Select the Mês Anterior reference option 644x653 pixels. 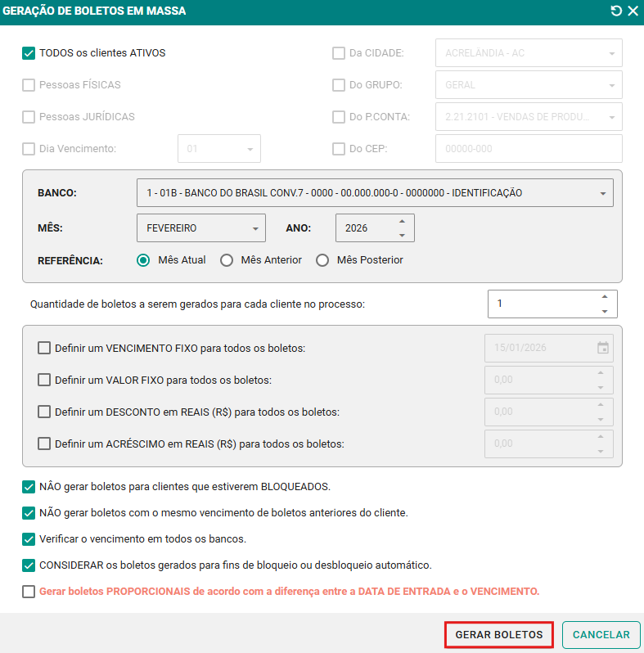point(227,260)
